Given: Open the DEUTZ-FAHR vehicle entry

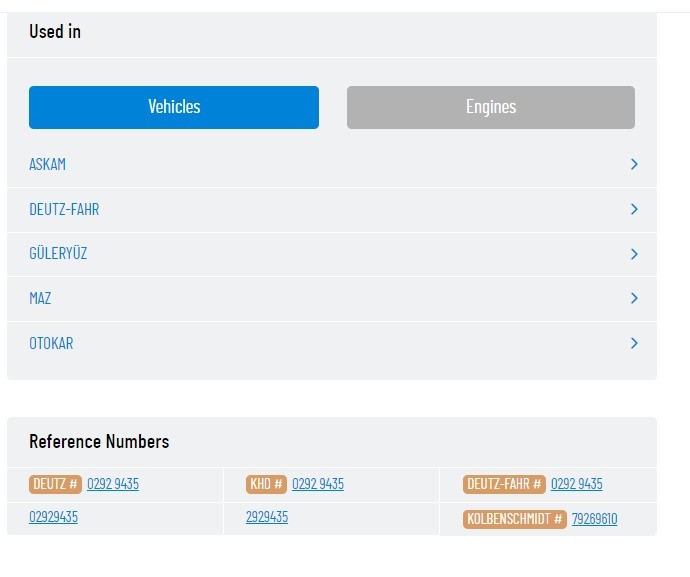Looking at the screenshot, I should pyautogui.click(x=64, y=209).
